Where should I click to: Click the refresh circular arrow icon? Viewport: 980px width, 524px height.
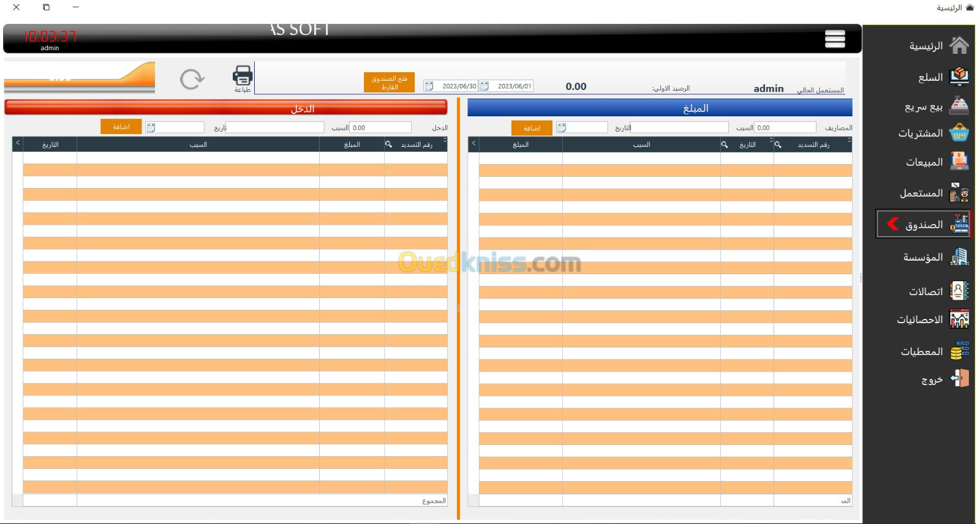(x=192, y=79)
